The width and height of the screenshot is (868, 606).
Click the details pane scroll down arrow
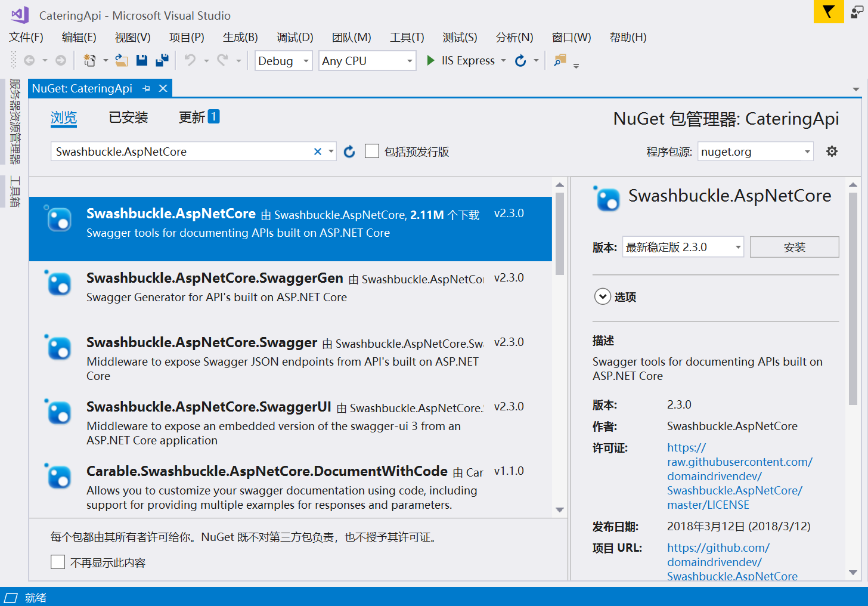(853, 573)
